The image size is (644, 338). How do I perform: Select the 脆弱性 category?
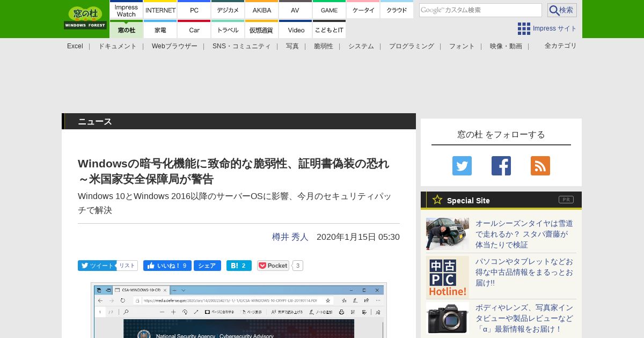tap(324, 46)
